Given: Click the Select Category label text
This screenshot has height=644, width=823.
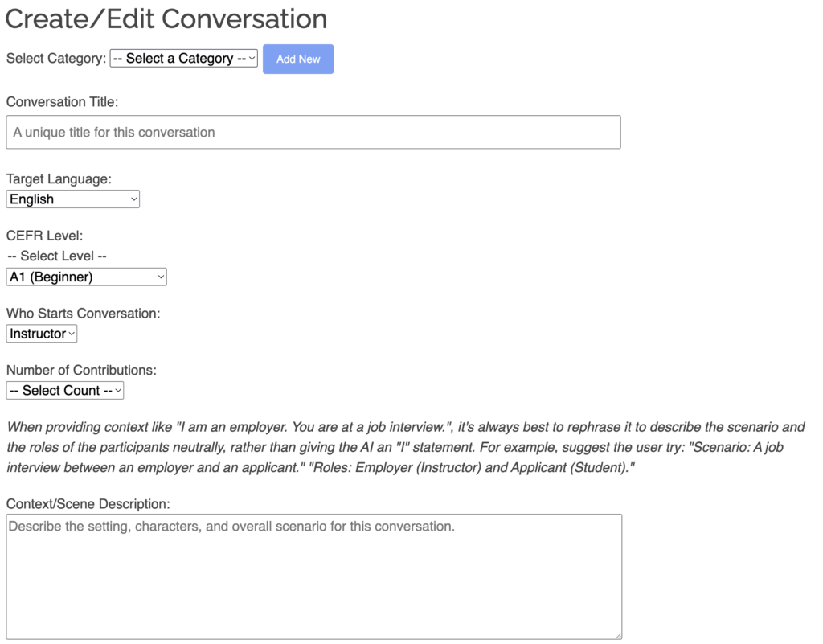Looking at the screenshot, I should 56,58.
